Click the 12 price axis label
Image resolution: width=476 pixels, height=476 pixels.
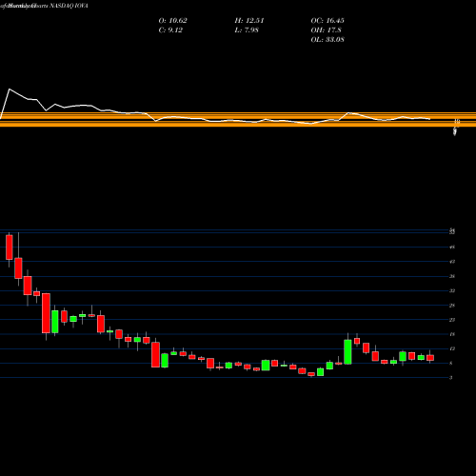[x=452, y=348]
